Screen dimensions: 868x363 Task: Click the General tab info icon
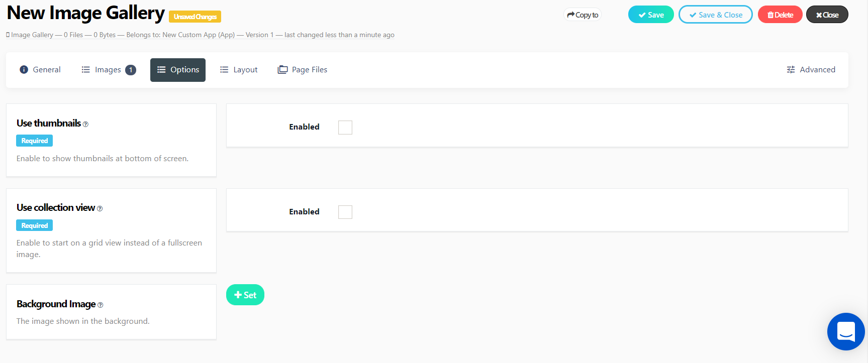pos(24,70)
